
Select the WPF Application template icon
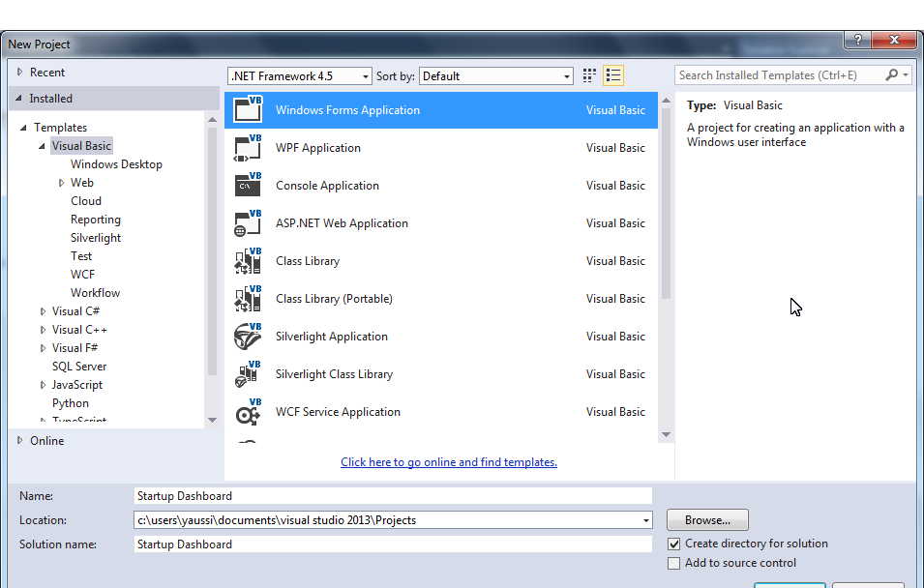pyautogui.click(x=248, y=147)
